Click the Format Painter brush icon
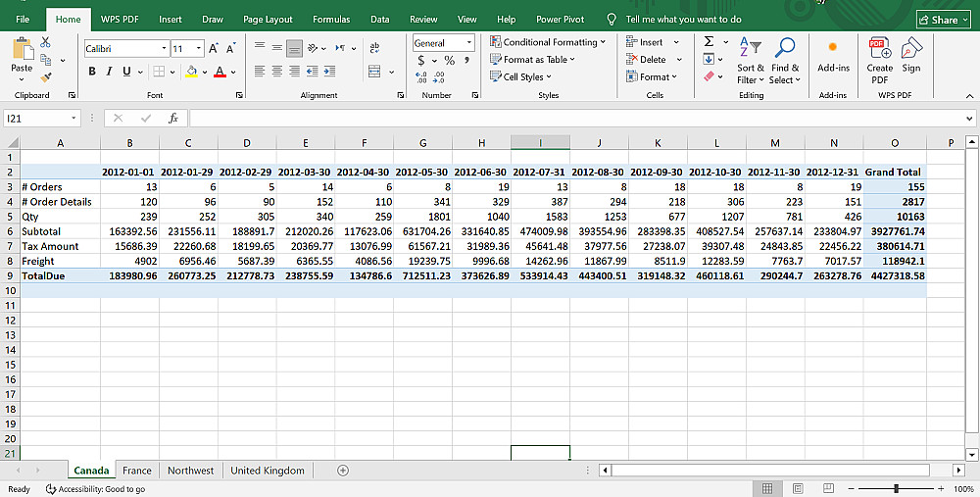The image size is (980, 497). point(46,77)
